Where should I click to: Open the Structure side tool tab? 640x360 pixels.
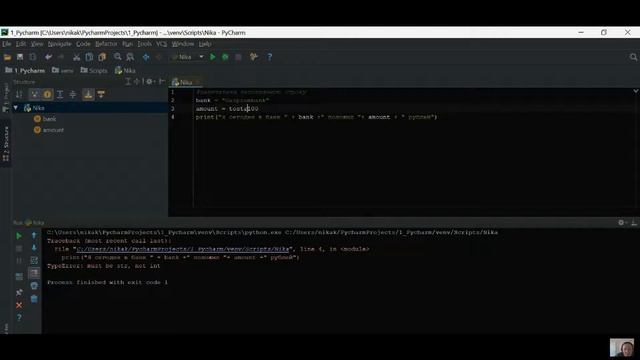(x=6, y=143)
